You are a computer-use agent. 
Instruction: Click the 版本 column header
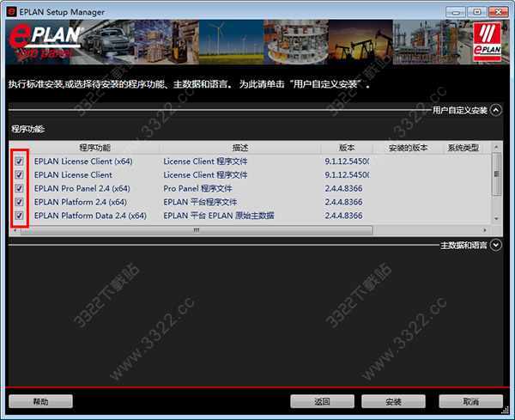tap(347, 148)
